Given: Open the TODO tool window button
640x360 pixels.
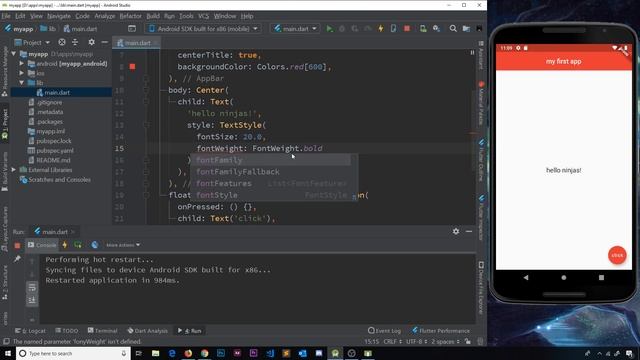Looking at the screenshot, I should (67, 331).
